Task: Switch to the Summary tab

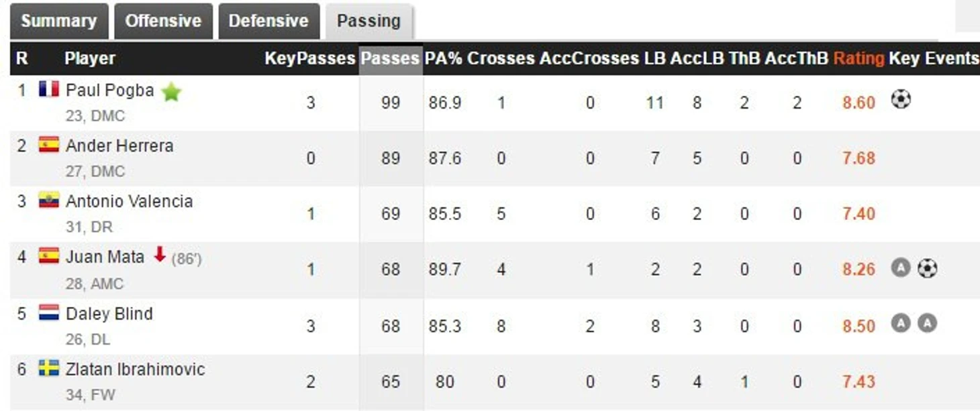Action: (x=59, y=21)
